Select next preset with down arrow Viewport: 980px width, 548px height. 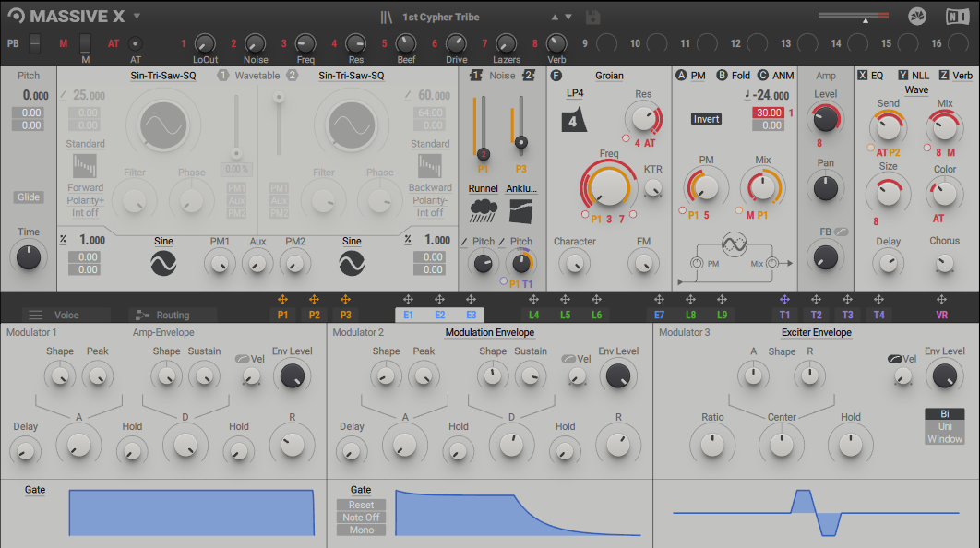click(x=568, y=17)
